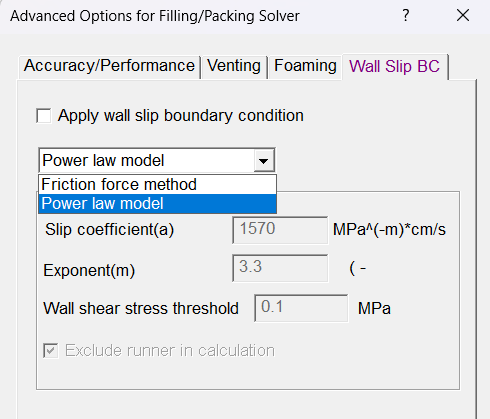
Task: Click the dialog title bar text
Action: click(x=155, y=16)
